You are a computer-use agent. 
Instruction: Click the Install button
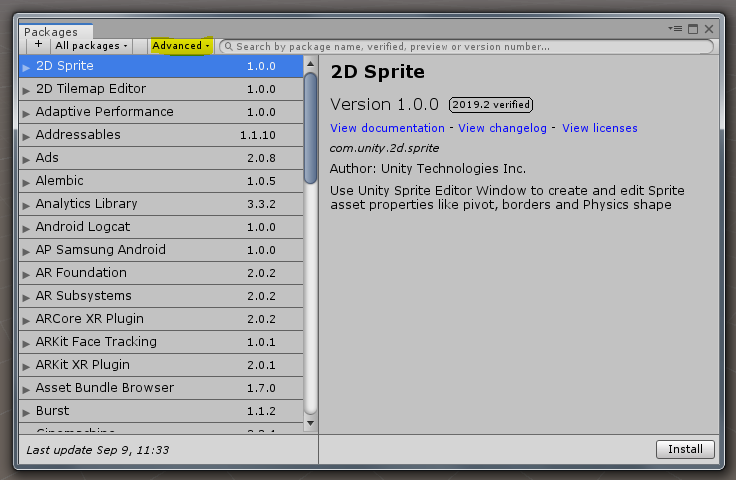685,449
